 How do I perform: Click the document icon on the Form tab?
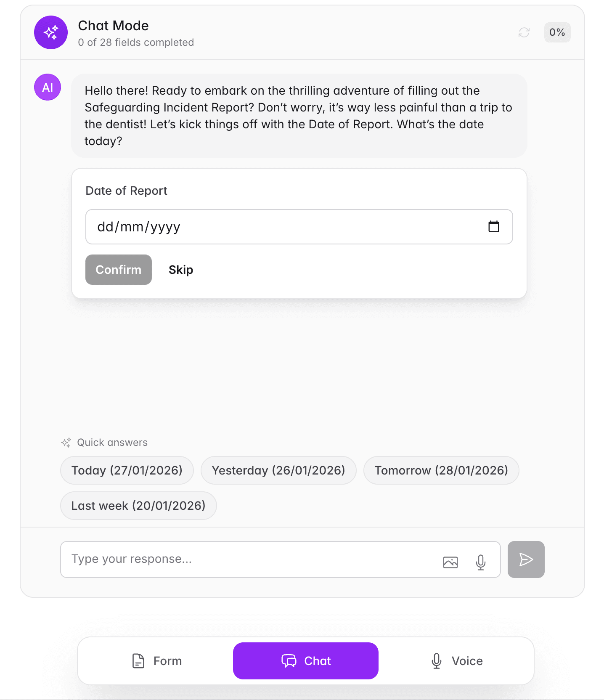click(x=138, y=661)
